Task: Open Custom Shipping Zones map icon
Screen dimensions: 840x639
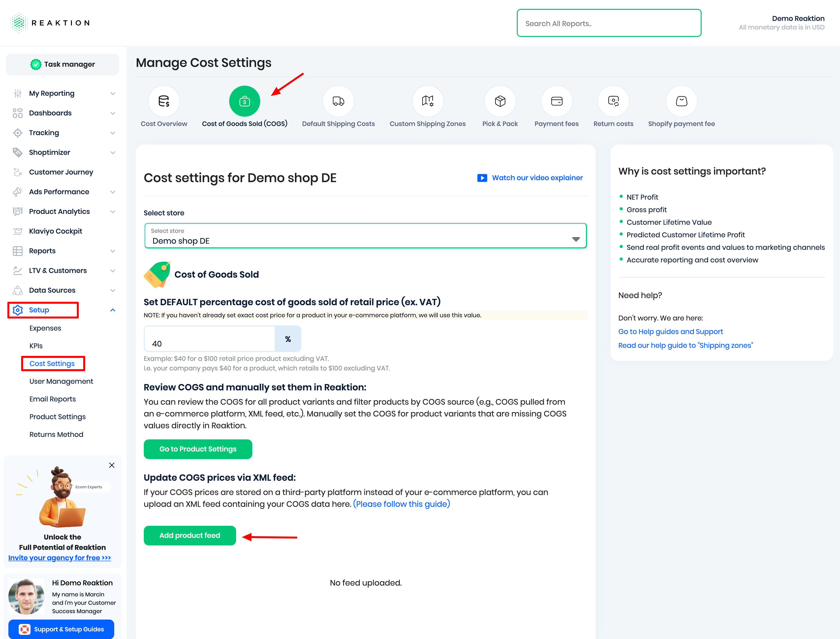Action: pyautogui.click(x=427, y=101)
